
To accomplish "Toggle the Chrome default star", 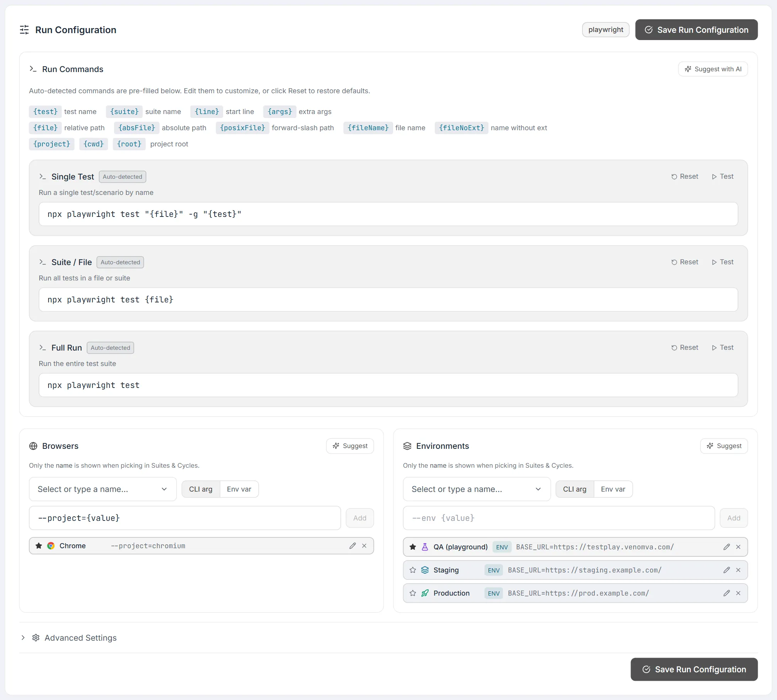I will (39, 546).
